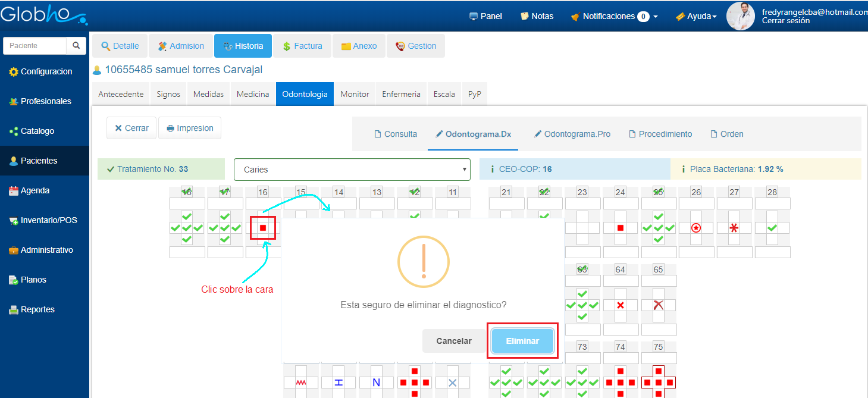This screenshot has width=868, height=398.
Task: Click the circled star symbol on tooth 26
Action: coord(696,228)
